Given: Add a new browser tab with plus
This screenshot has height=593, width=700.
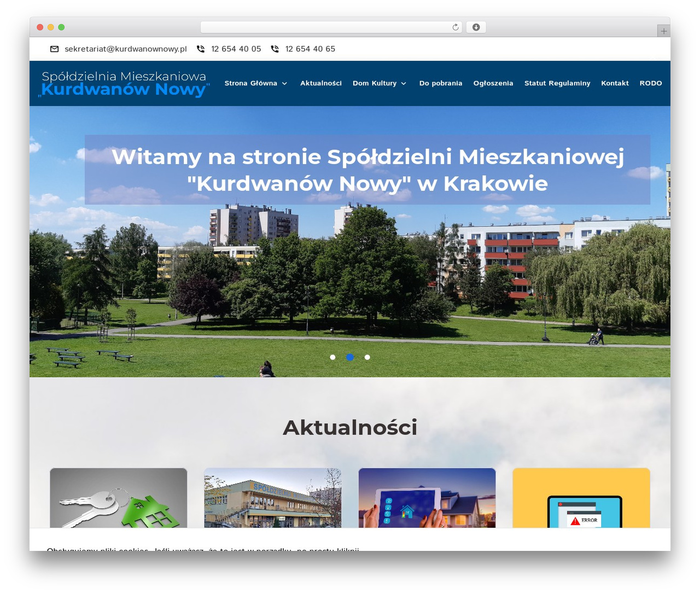Looking at the screenshot, I should [664, 31].
